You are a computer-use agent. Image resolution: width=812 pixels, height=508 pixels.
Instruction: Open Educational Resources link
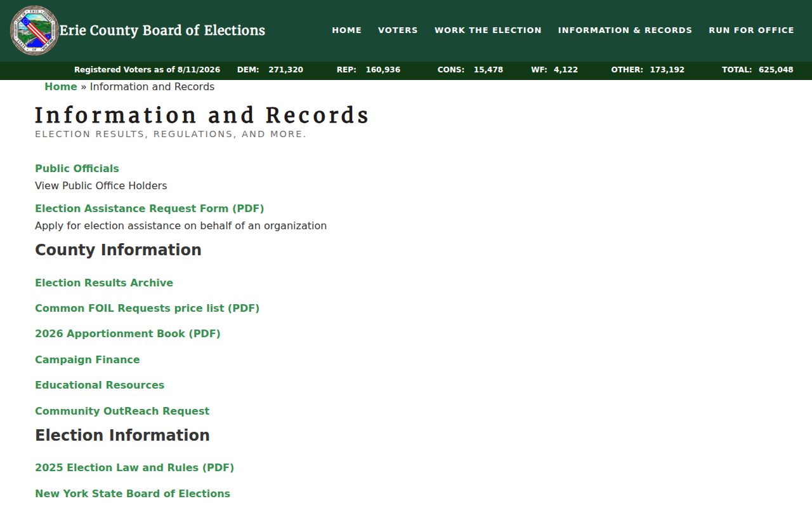(x=100, y=385)
